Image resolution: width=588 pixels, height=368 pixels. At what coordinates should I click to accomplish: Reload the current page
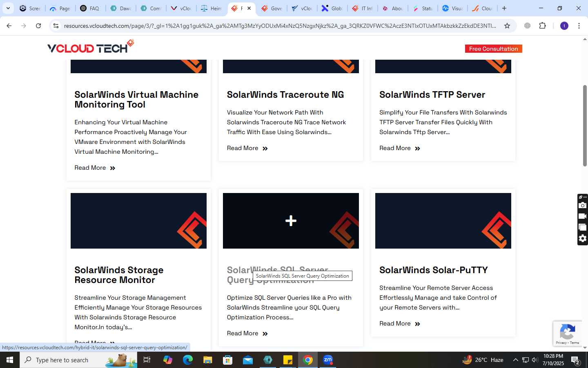point(38,26)
